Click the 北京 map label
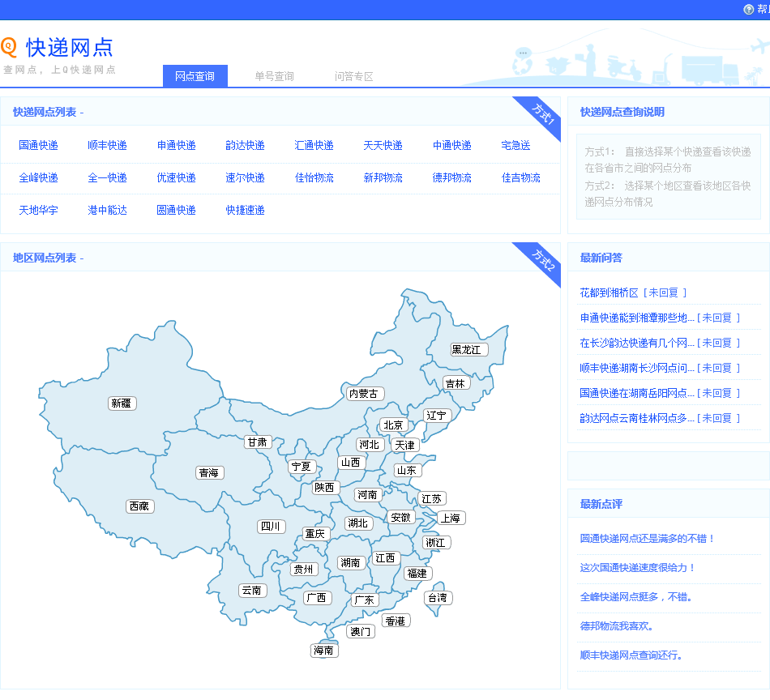Screen dimensions: 770x700 (x=393, y=425)
